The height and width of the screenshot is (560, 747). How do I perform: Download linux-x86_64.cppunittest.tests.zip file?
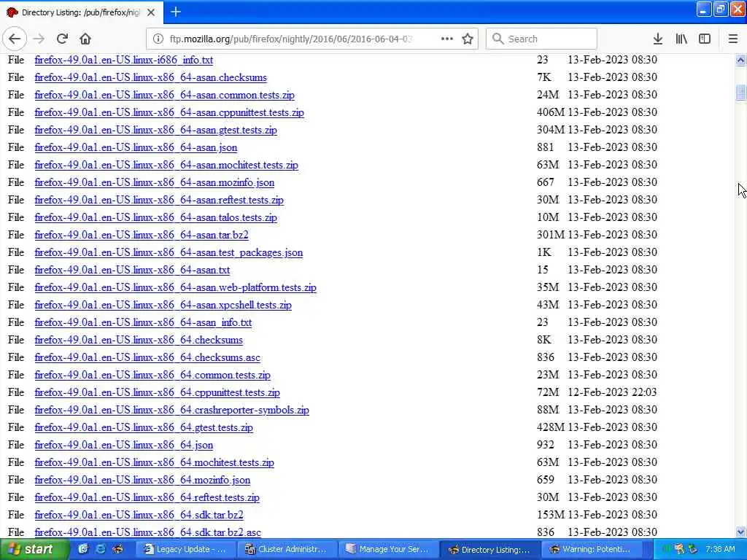coord(158,392)
